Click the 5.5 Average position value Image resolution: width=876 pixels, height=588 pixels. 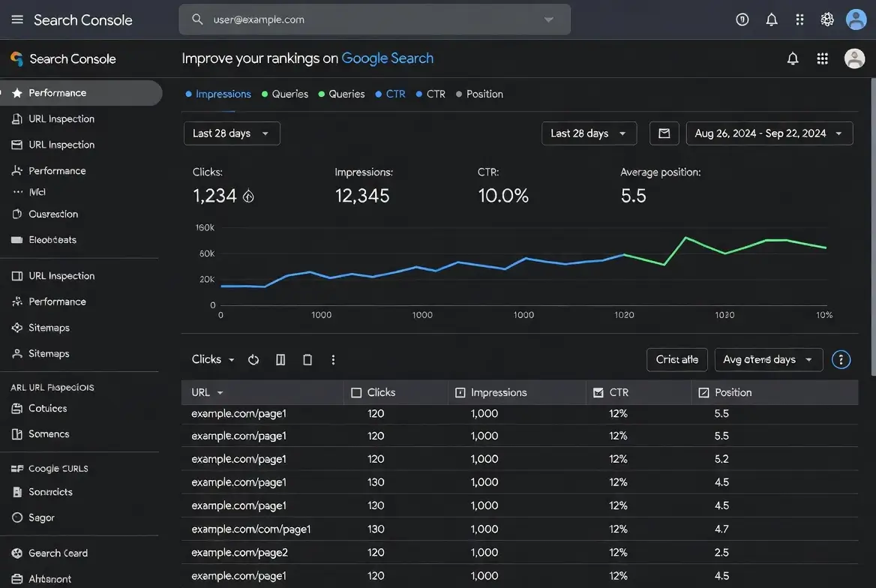pos(634,196)
